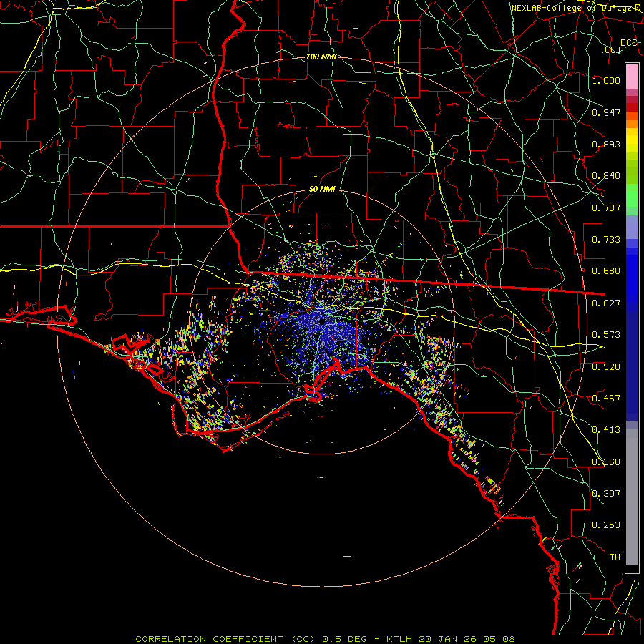
Task: Click the 0.627 legend value
Action: click(606, 303)
